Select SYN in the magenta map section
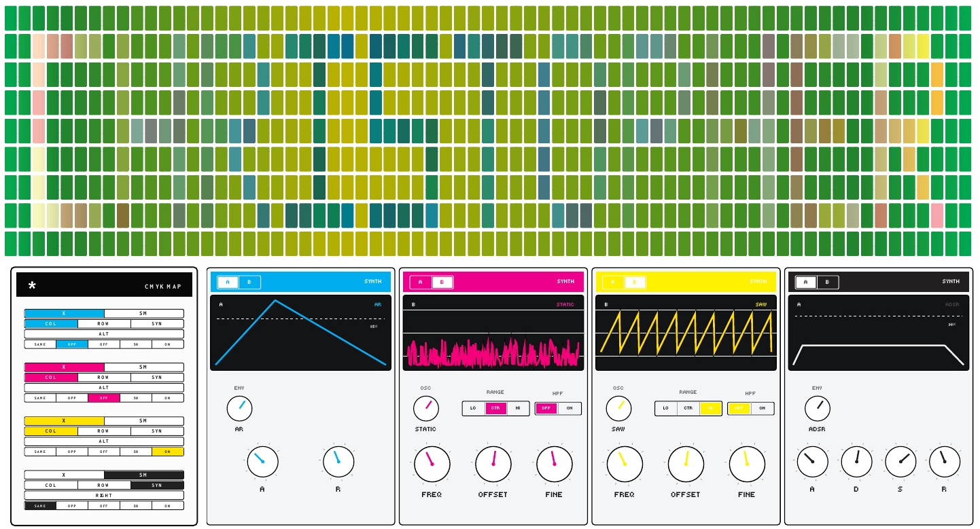 tap(157, 378)
